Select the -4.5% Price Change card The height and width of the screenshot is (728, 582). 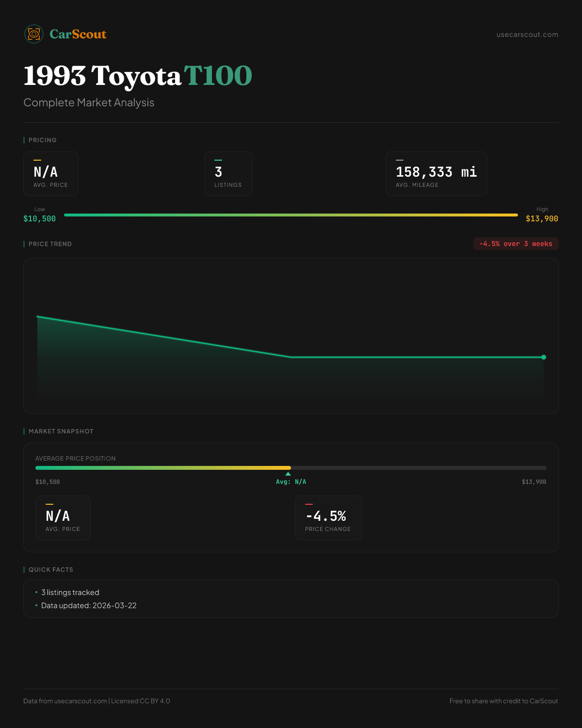tap(328, 518)
